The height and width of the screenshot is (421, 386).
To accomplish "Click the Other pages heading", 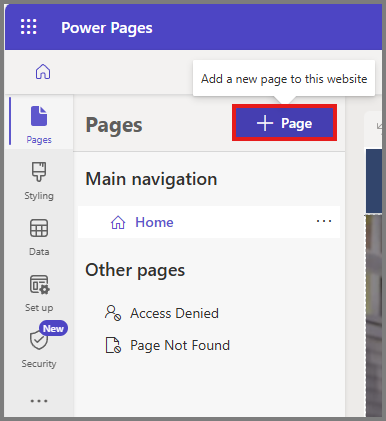I will 135,270.
